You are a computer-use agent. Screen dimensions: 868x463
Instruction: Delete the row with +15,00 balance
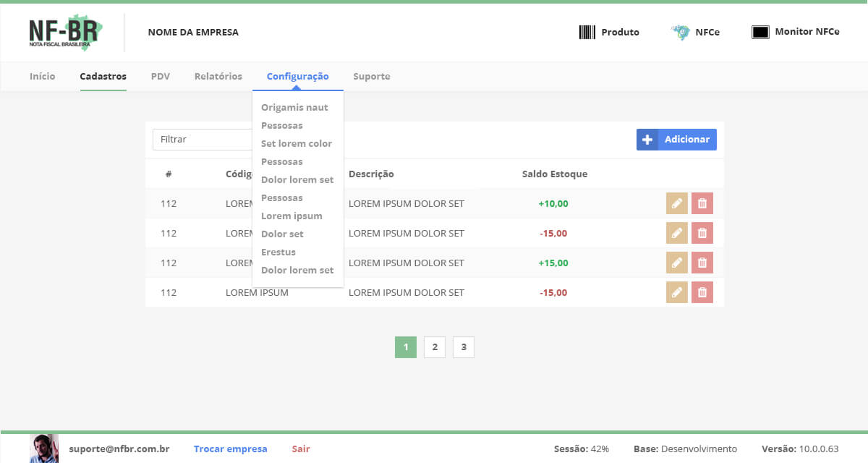coord(702,263)
